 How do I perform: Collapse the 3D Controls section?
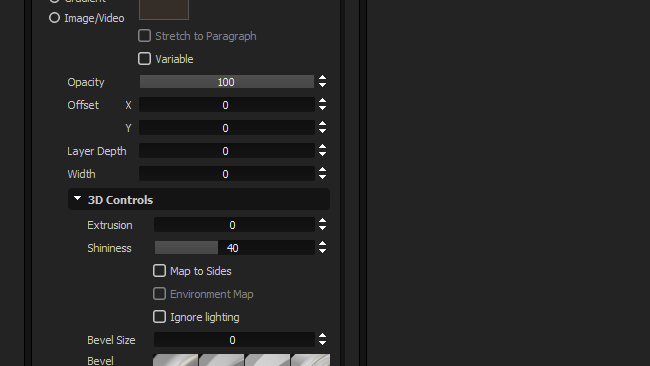(78, 199)
